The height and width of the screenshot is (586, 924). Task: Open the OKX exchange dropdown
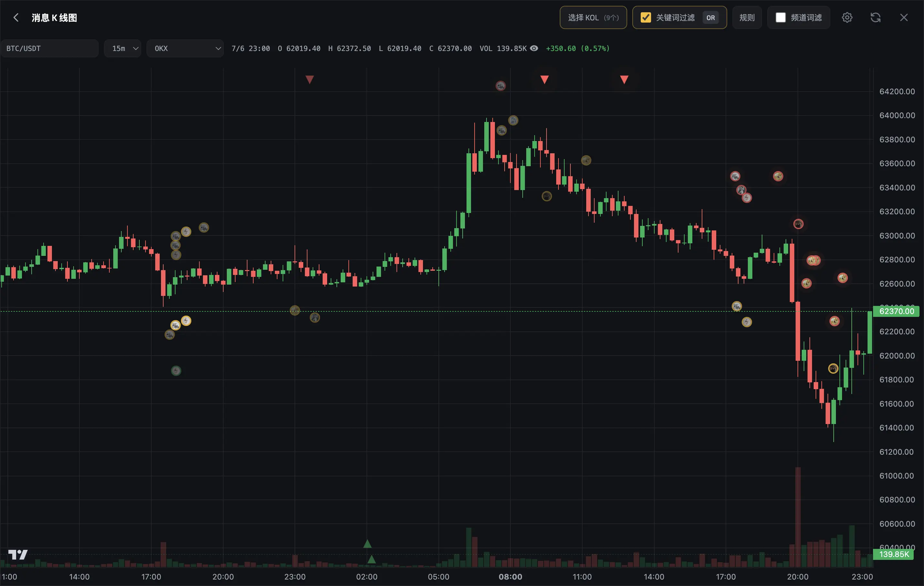[x=185, y=48]
